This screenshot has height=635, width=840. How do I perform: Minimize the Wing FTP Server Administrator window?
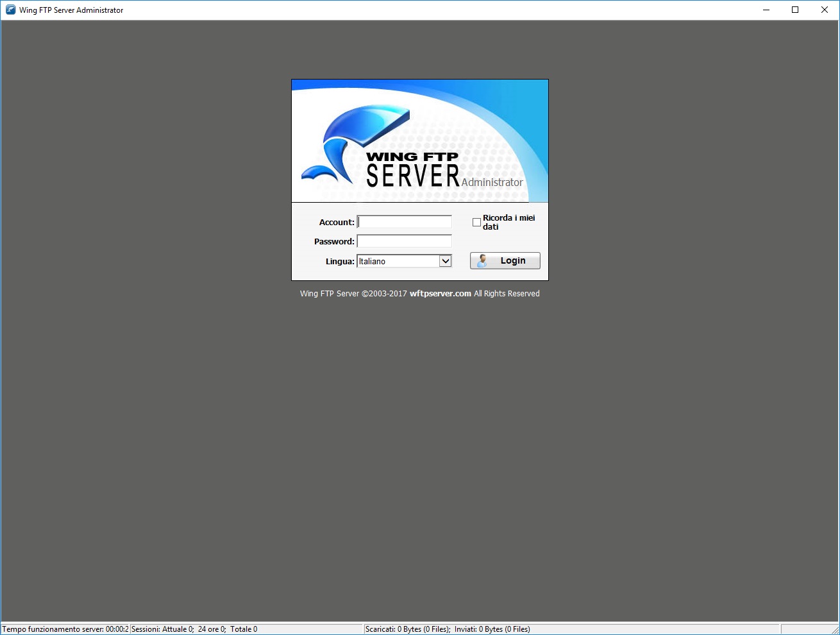click(766, 10)
